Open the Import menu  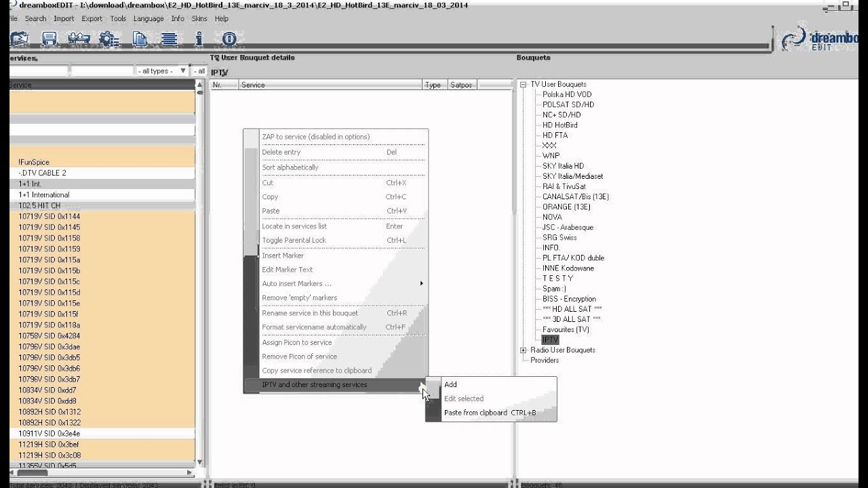pyautogui.click(x=64, y=19)
